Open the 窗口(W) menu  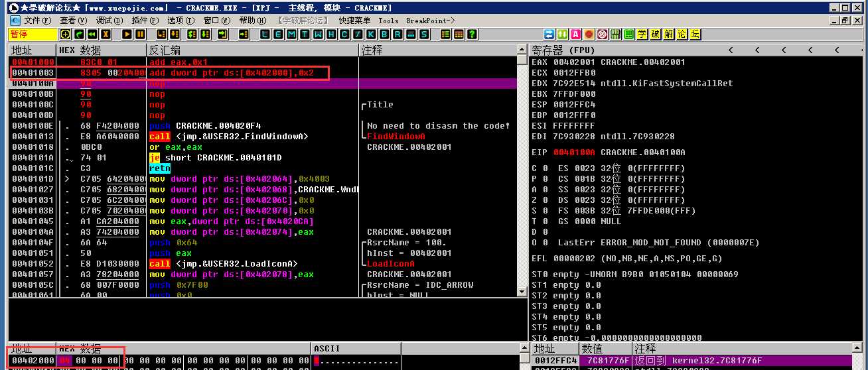pos(216,21)
